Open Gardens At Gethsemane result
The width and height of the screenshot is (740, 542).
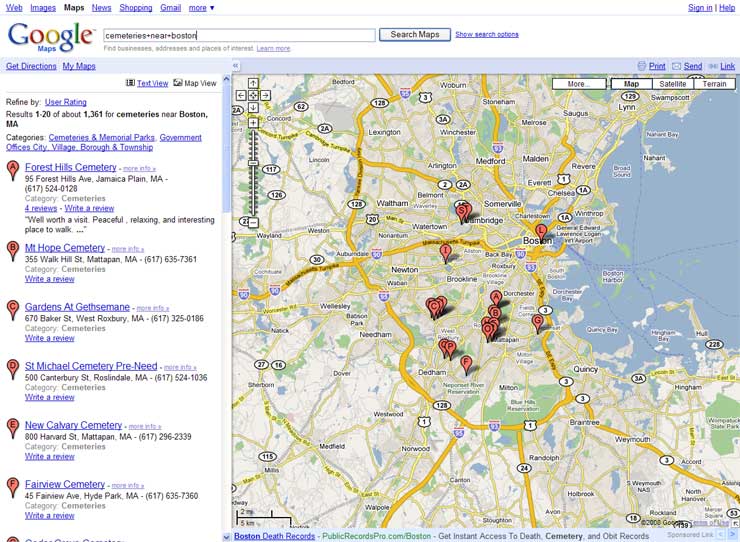pyautogui.click(x=77, y=307)
